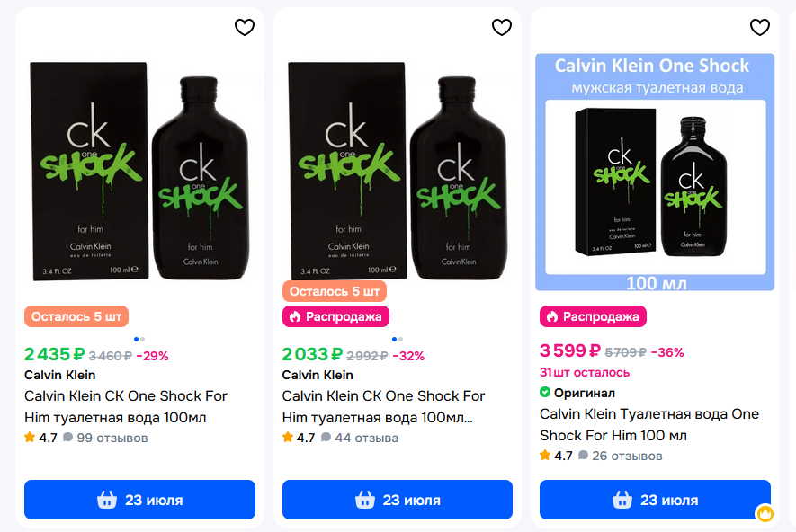Add the 3 599 ₽ product to cart
Viewport: 796px width, 532px height.
point(655,500)
